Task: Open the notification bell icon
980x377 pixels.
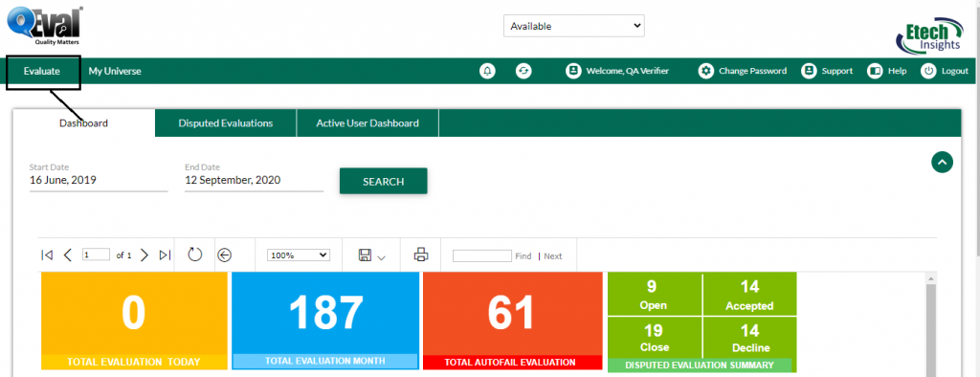Action: [x=487, y=71]
